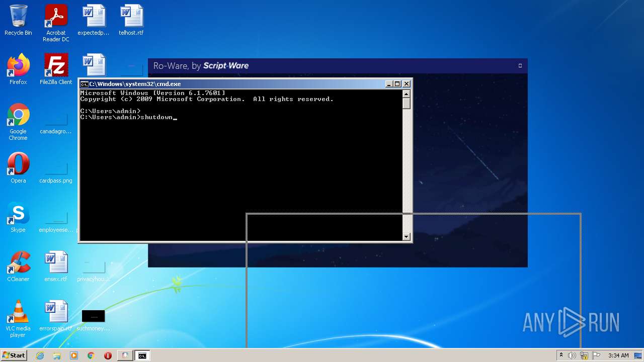Click the Start button
The width and height of the screenshot is (644, 362).
pyautogui.click(x=14, y=355)
